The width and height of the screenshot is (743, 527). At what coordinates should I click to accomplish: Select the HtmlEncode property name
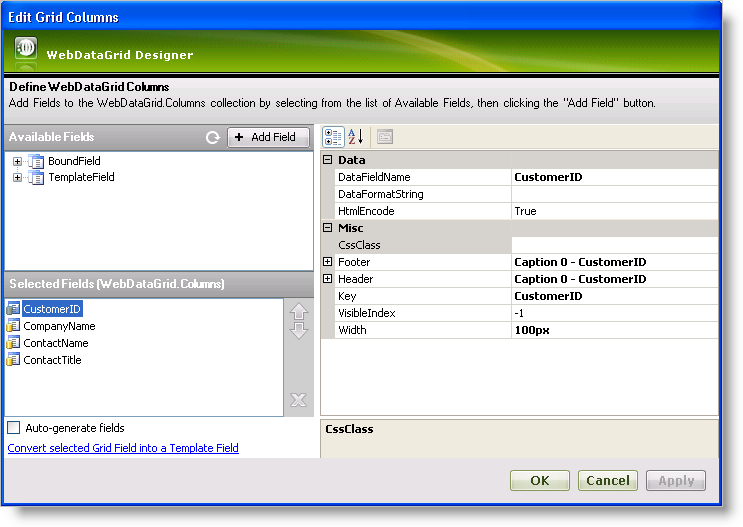coord(366,211)
